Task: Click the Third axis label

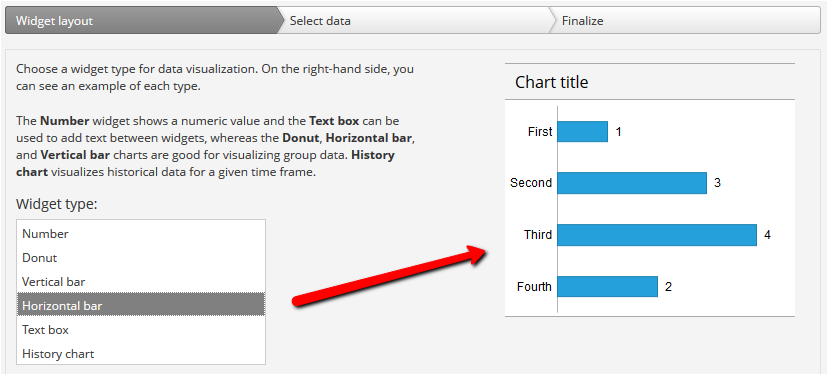Action: (x=538, y=235)
